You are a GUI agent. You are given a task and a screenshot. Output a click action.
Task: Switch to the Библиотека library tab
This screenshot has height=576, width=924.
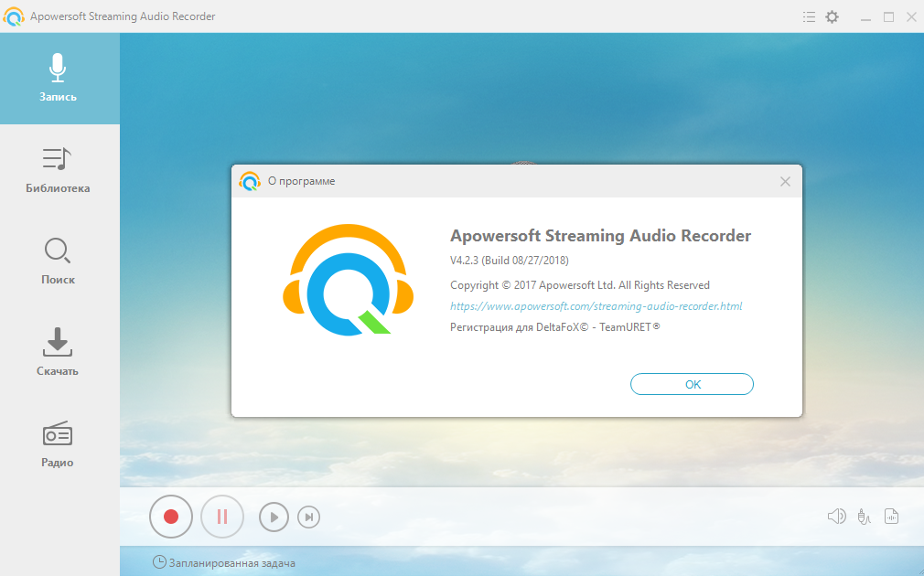click(58, 170)
